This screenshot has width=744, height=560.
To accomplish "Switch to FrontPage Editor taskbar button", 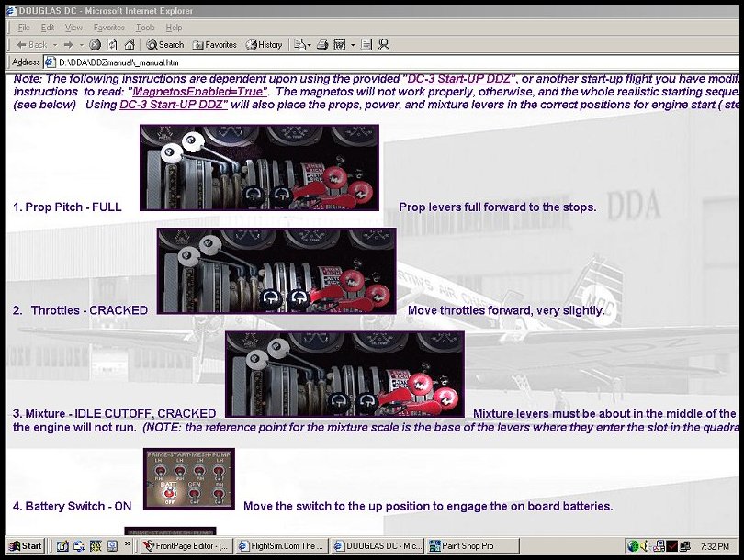I will (x=186, y=546).
